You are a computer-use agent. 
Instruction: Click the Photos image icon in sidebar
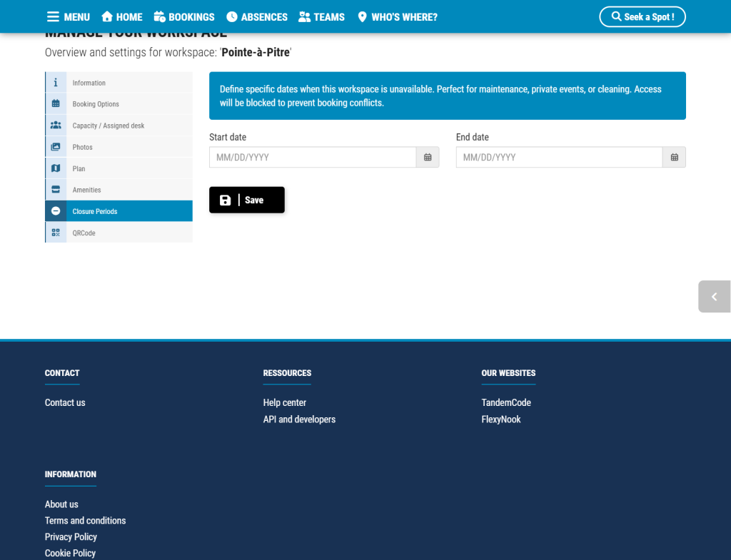tap(56, 146)
